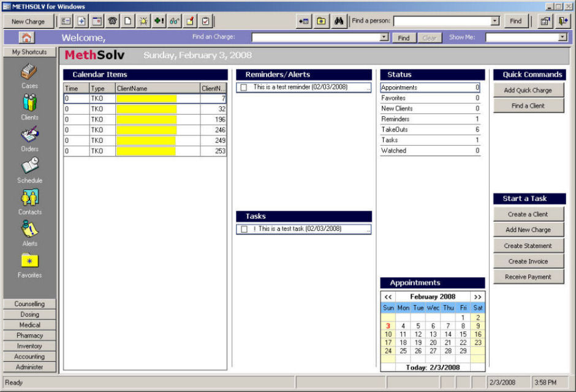Open the Find a person dropdown arrow
This screenshot has height=392, width=576.
495,21
